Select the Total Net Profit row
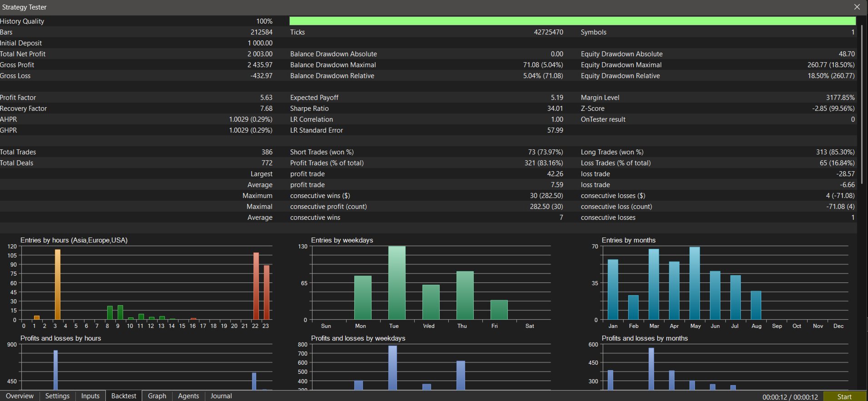Image resolution: width=868 pixels, height=401 pixels. click(x=136, y=54)
